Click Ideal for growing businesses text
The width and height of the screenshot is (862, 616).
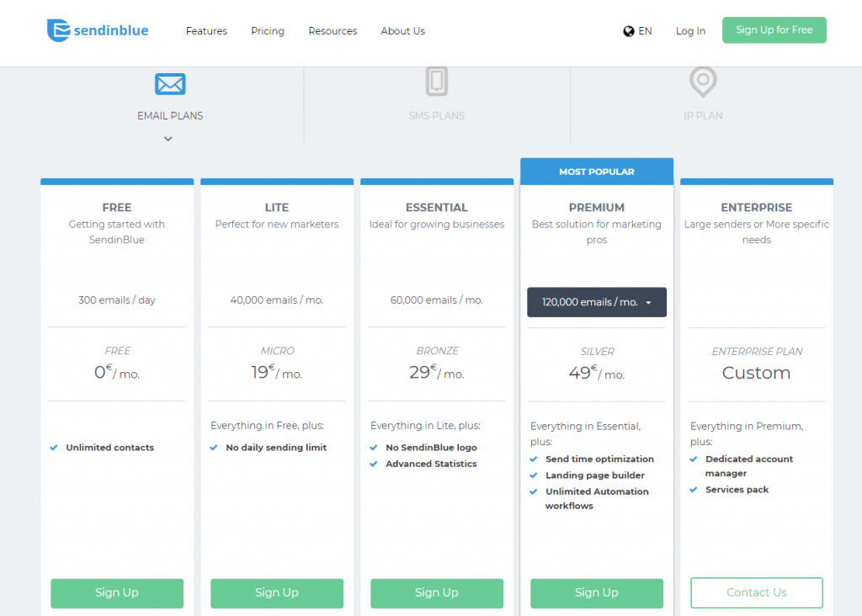point(437,224)
